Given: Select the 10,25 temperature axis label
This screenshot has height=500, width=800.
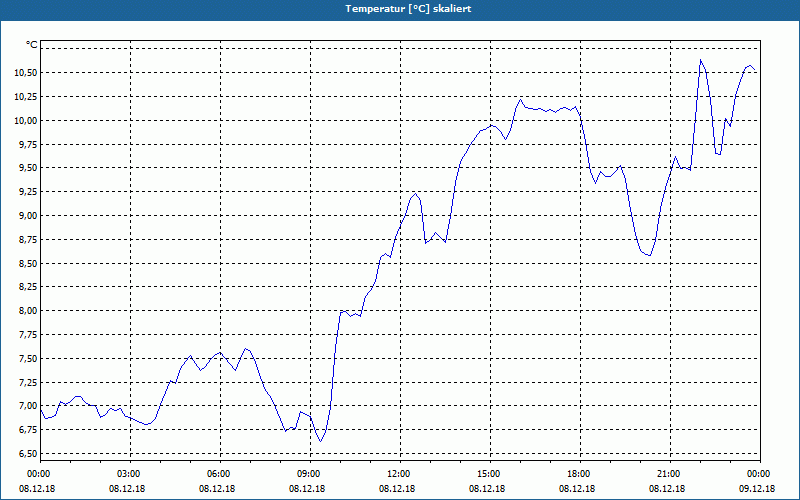Looking at the screenshot, I should 26,96.
